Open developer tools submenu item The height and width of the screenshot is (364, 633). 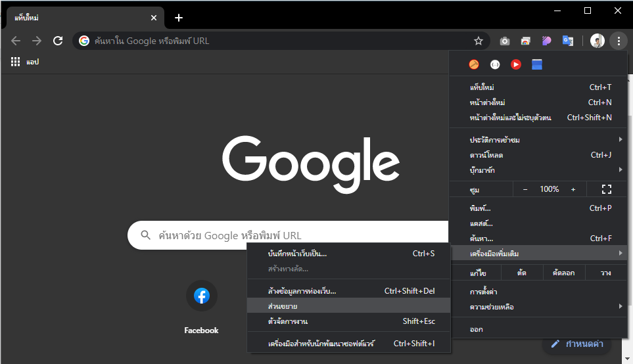pyautogui.click(x=349, y=344)
